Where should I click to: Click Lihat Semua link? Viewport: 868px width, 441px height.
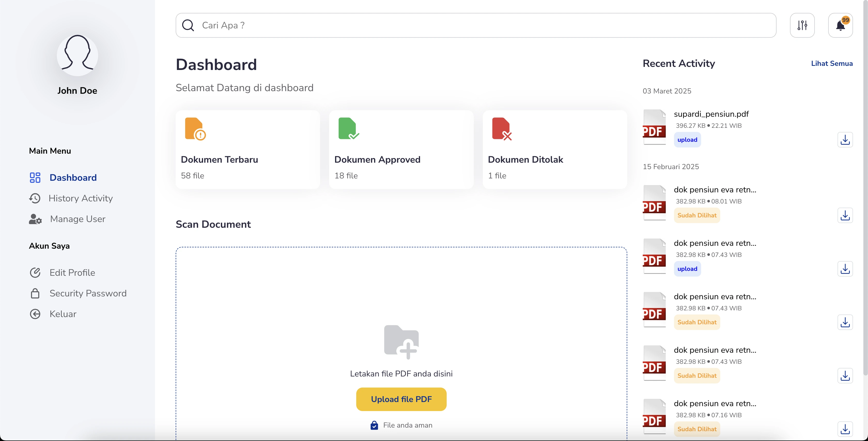click(831, 63)
